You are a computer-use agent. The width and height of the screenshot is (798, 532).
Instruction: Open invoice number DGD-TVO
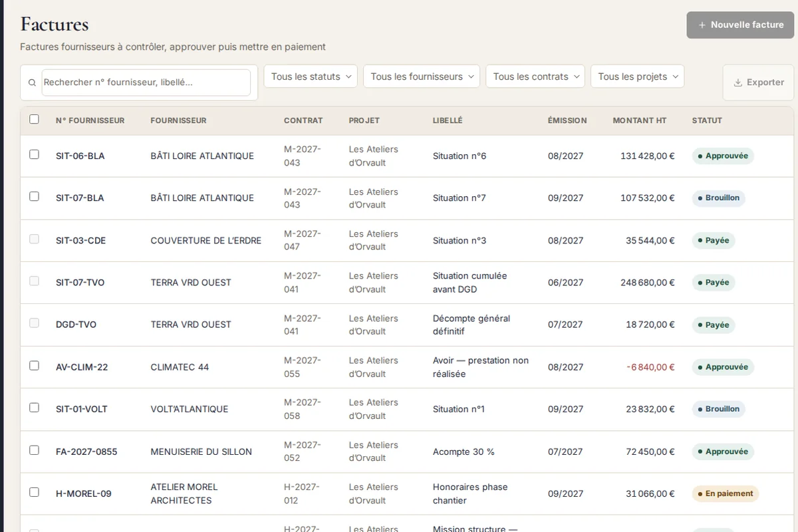pos(76,325)
